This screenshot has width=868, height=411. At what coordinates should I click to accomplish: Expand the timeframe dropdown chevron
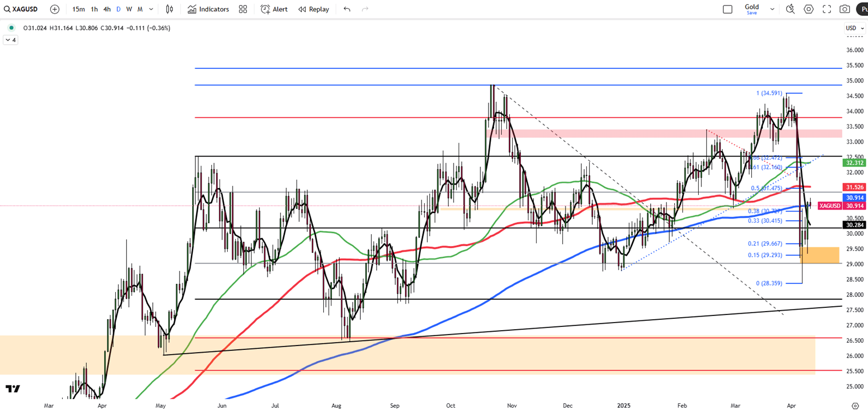[x=151, y=9]
